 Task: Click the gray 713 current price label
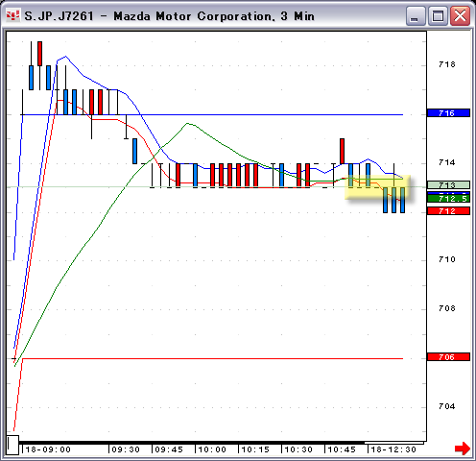click(x=448, y=184)
